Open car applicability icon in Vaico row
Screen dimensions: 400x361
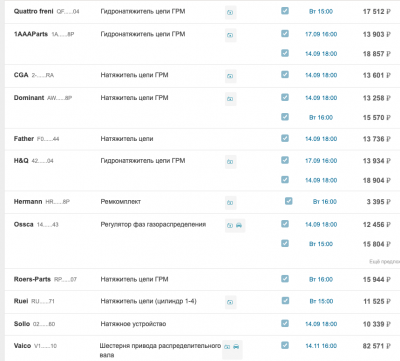click(236, 347)
